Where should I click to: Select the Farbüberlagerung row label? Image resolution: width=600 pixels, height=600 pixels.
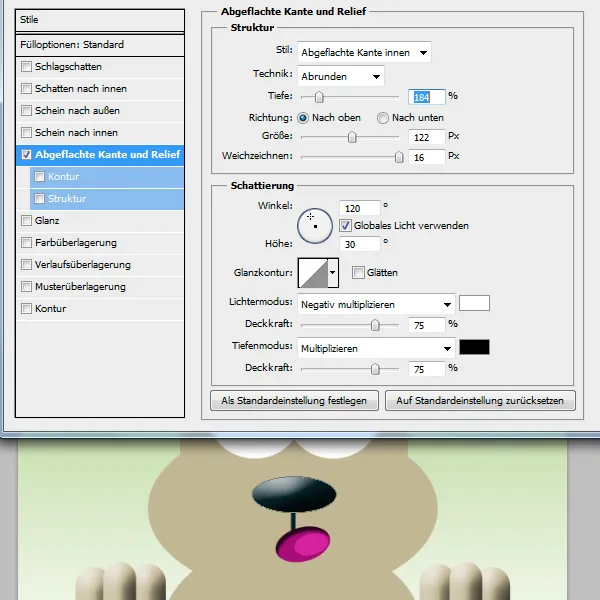(x=76, y=243)
